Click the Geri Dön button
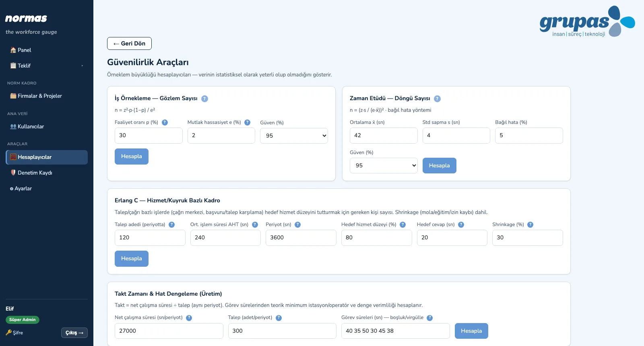644x346 pixels. [x=129, y=43]
